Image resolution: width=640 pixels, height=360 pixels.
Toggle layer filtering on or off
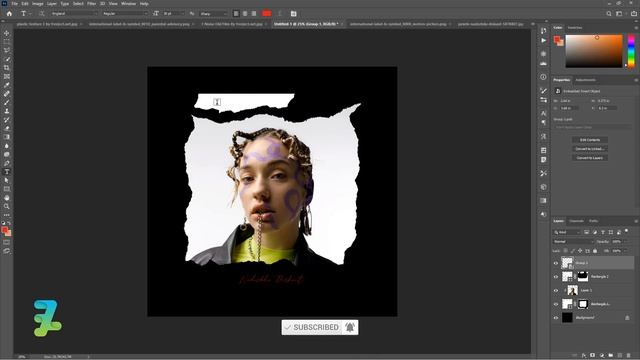point(627,231)
